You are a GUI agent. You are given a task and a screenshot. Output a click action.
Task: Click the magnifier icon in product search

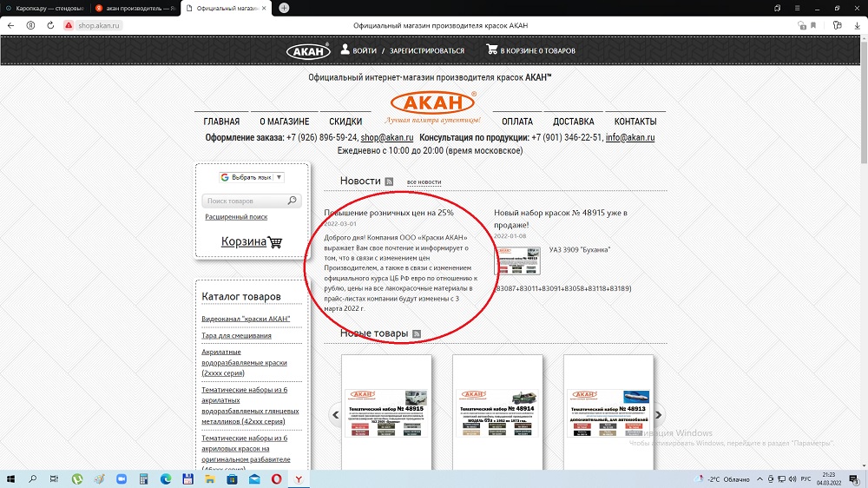pyautogui.click(x=292, y=201)
